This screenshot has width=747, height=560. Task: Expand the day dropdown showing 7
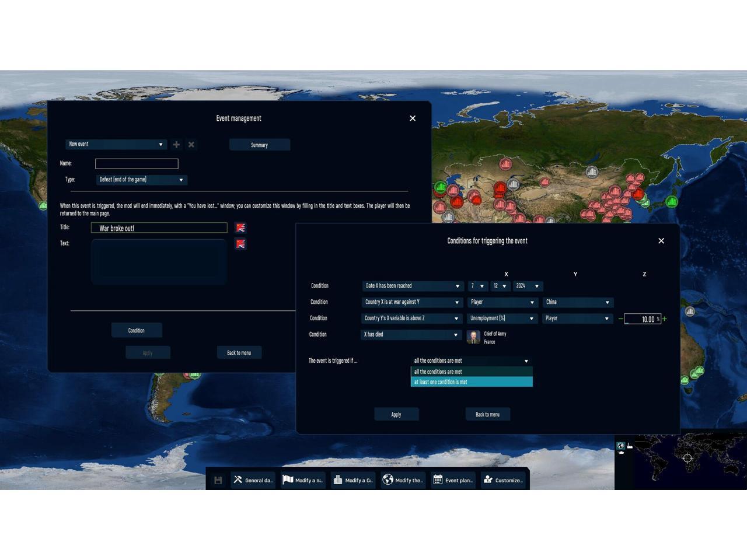(477, 286)
